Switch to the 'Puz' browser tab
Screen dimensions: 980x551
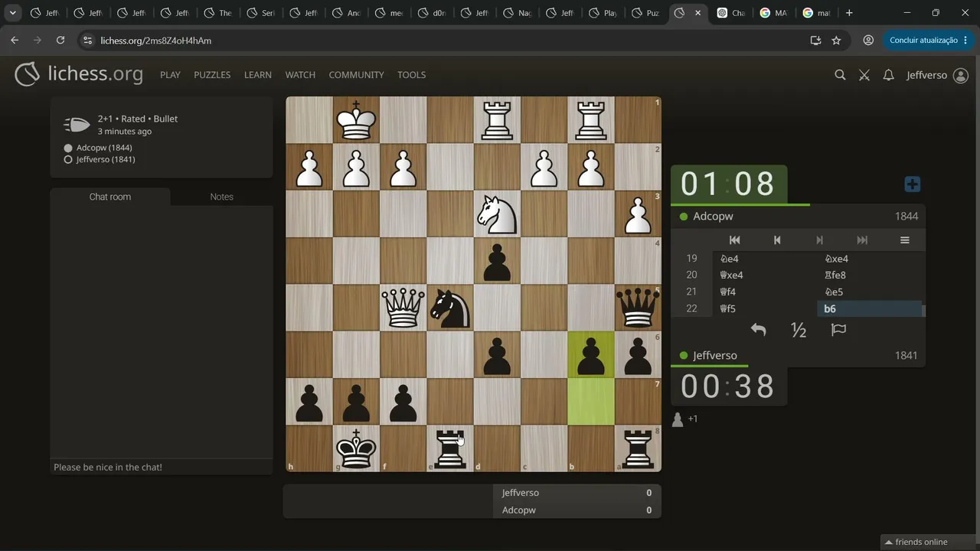(x=646, y=13)
